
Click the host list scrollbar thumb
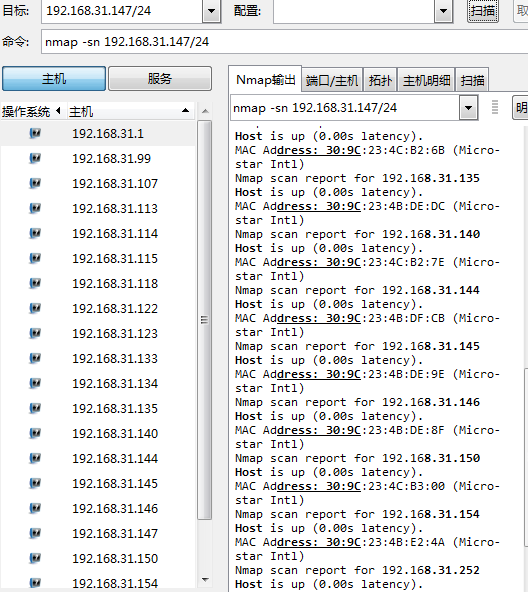tap(205, 320)
